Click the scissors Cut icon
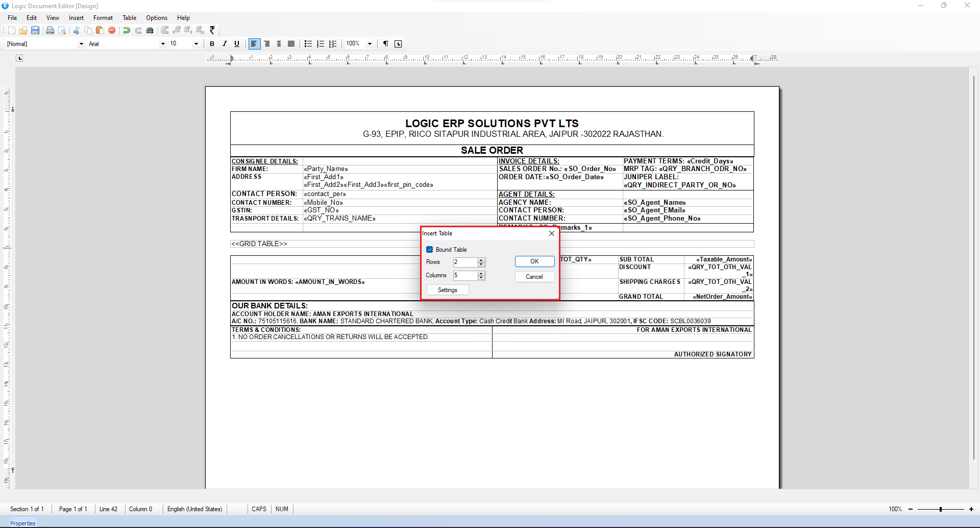This screenshot has width=980, height=528. pos(77,31)
